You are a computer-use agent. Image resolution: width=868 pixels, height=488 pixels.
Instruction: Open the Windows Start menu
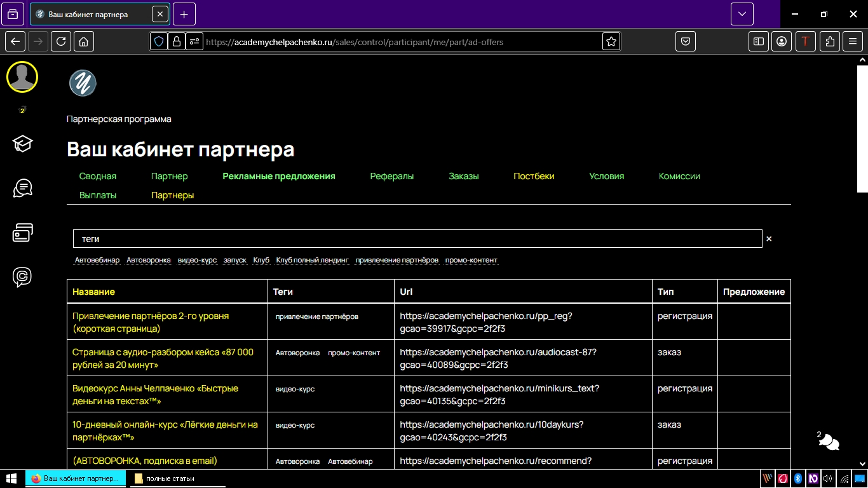(11, 478)
